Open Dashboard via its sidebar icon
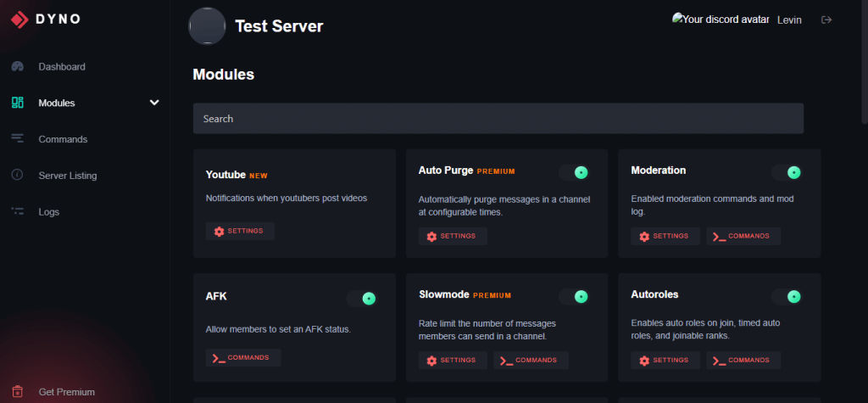This screenshot has width=868, height=403. (17, 66)
